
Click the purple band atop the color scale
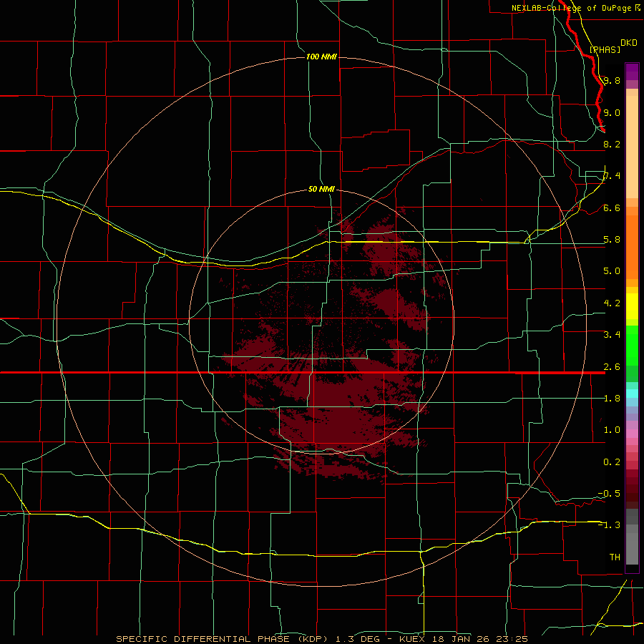632,72
